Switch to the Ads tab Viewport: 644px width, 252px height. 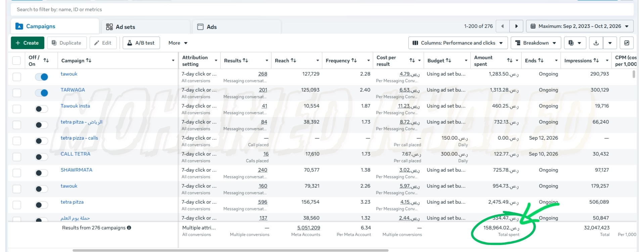click(237, 27)
